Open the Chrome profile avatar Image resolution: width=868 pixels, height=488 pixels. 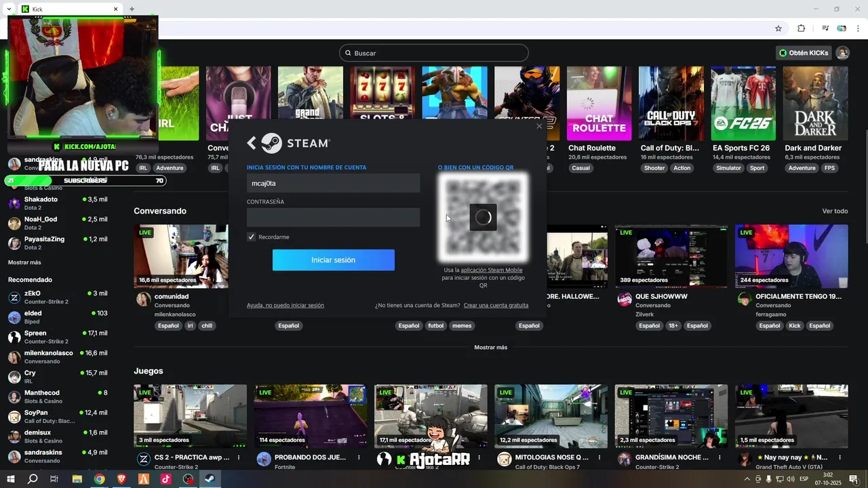842,28
